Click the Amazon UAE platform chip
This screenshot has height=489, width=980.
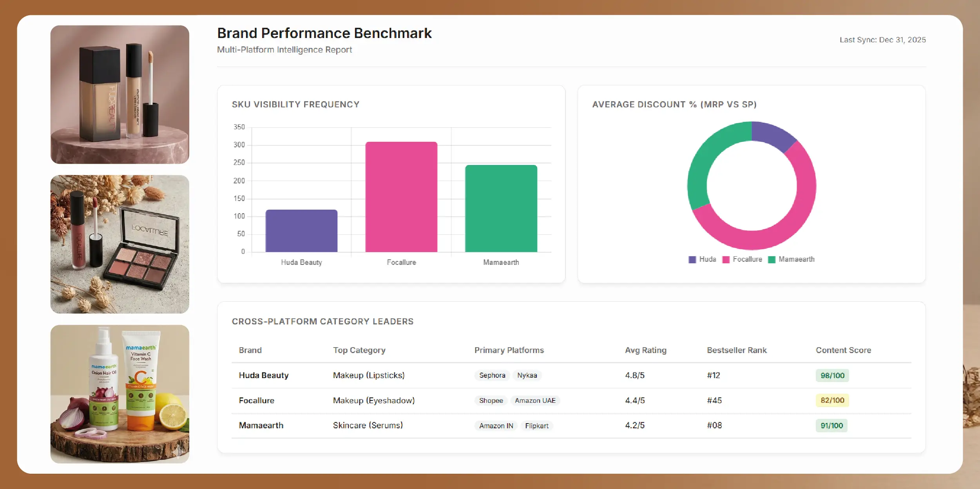point(535,400)
